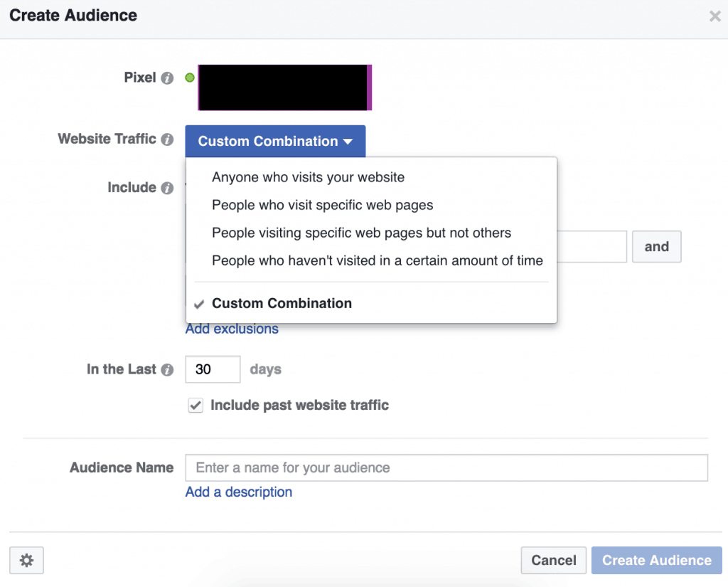
Task: Click the Create Audience button
Action: point(655,560)
